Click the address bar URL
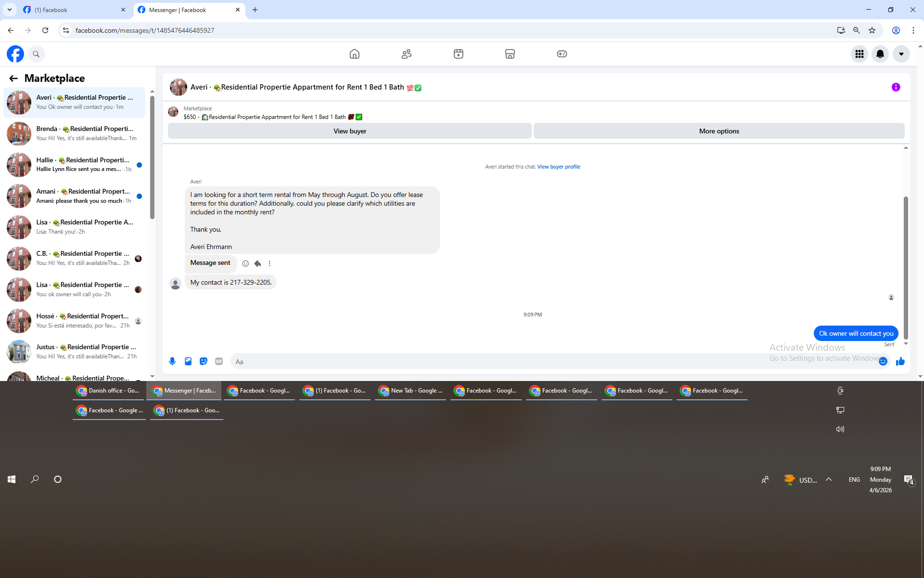The width and height of the screenshot is (924, 578). pyautogui.click(x=145, y=30)
